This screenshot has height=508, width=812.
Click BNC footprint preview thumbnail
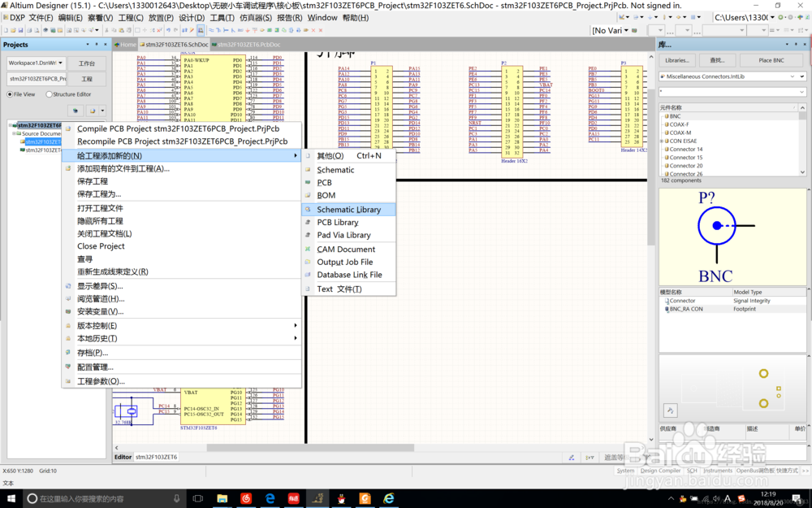click(x=732, y=389)
